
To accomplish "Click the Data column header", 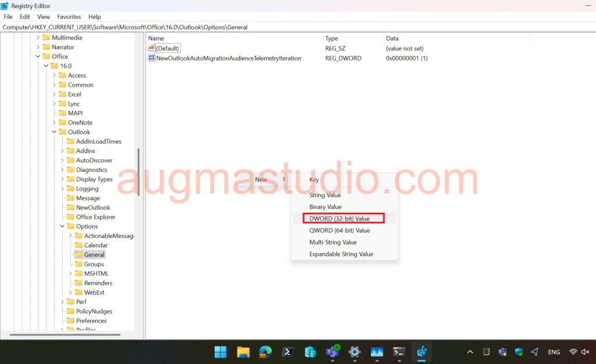I will 392,38.
